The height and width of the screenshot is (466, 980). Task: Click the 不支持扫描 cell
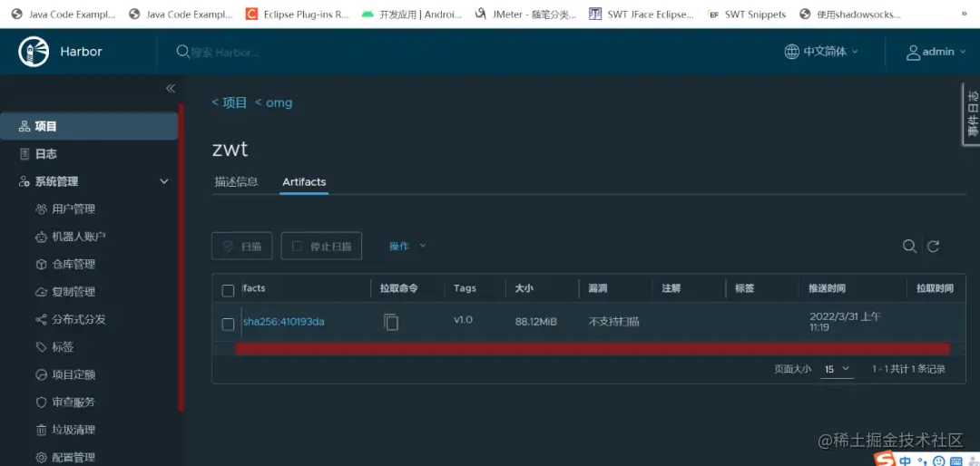coord(613,322)
